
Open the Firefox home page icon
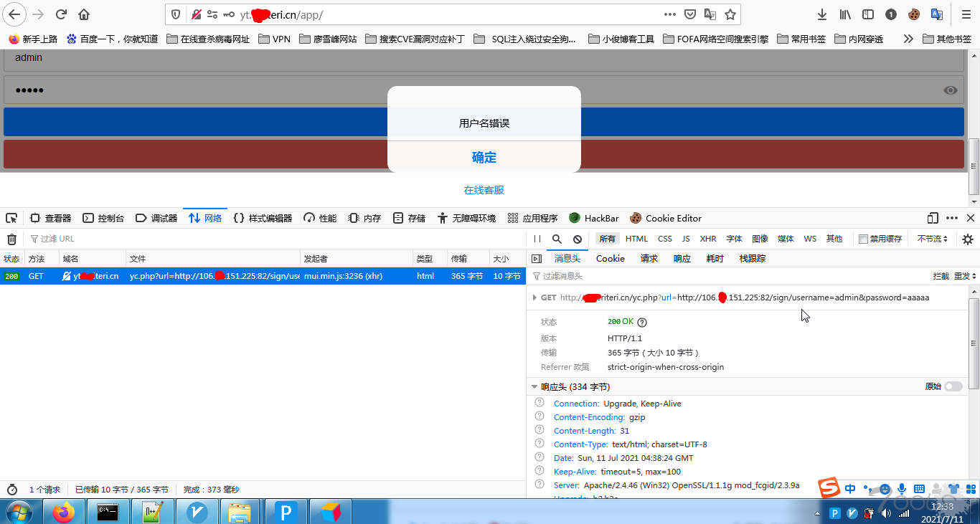(84, 14)
